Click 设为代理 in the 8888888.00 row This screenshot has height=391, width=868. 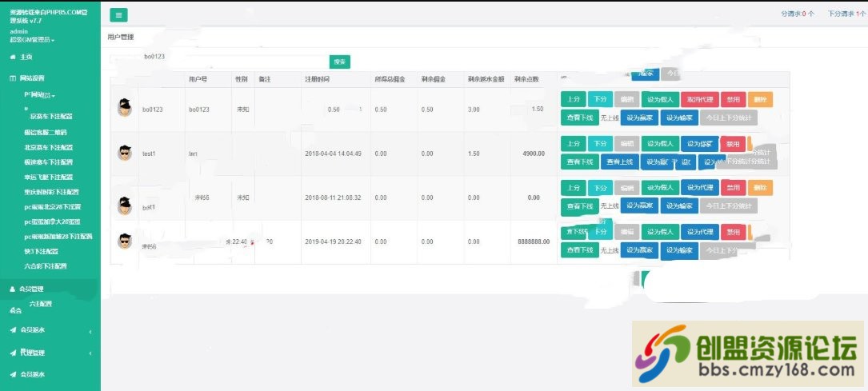click(x=700, y=232)
